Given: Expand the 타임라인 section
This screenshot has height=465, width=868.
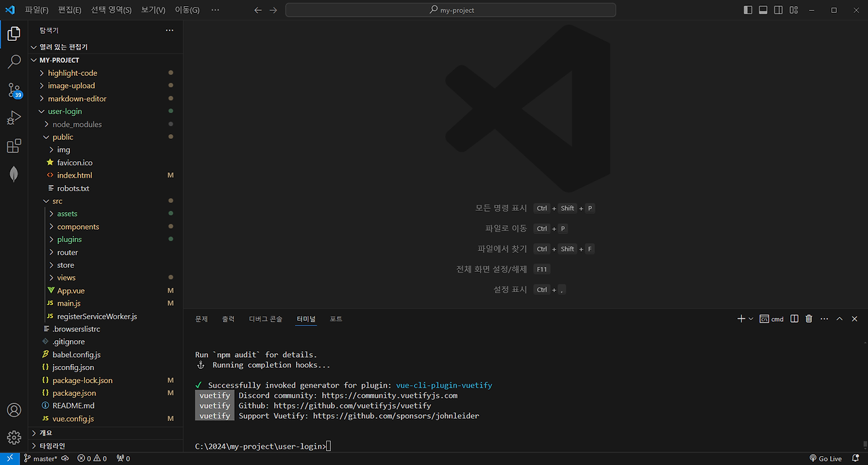Looking at the screenshot, I should 105,445.
